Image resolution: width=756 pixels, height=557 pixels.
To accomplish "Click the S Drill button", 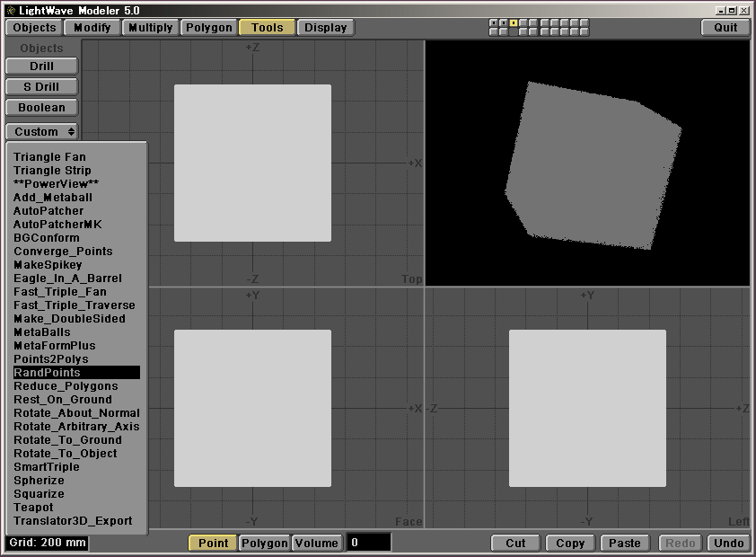I will click(41, 86).
